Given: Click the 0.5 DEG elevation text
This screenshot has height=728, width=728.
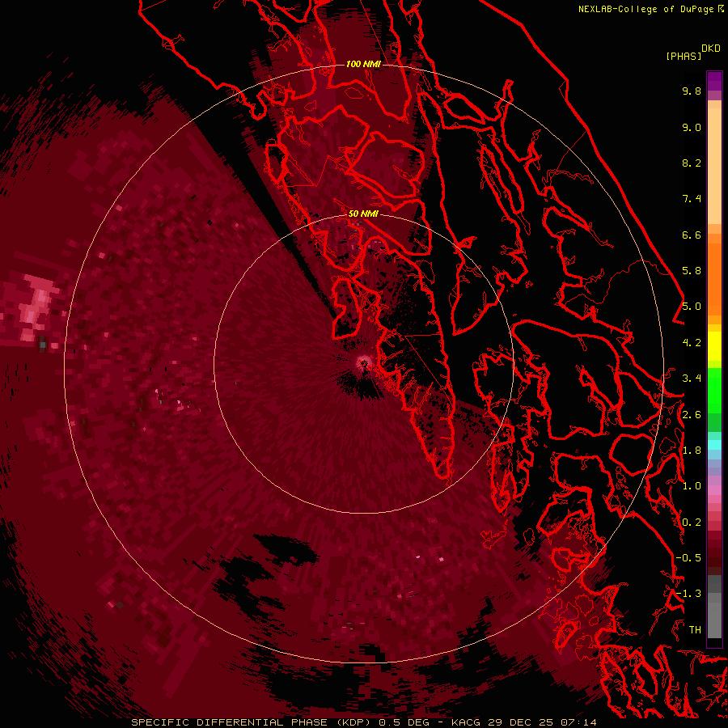Looking at the screenshot, I should click(x=406, y=722).
